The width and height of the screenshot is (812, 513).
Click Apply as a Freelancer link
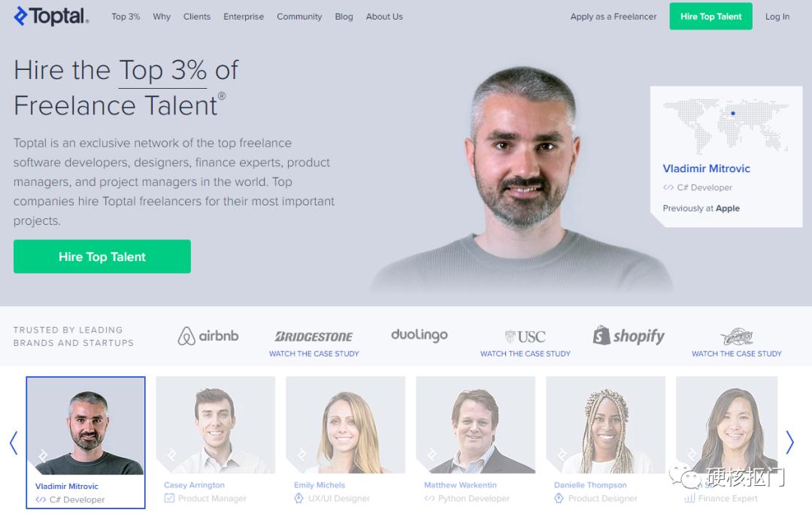[614, 17]
